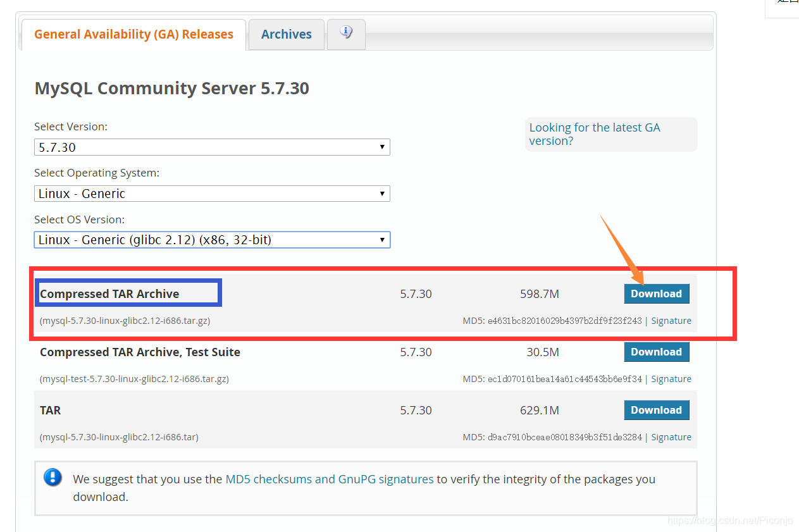Open 'MD5 checksums and GnuPG signatures' link
The width and height of the screenshot is (799, 532).
click(330, 479)
